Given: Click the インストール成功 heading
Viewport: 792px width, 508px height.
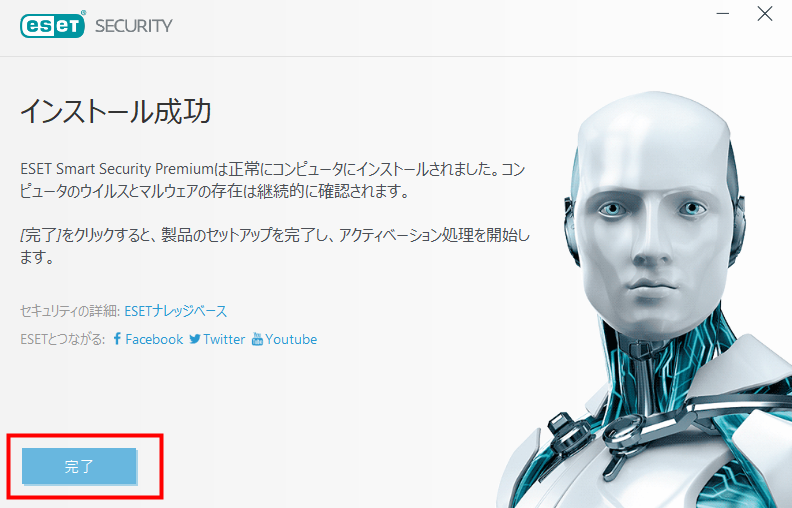Looking at the screenshot, I should [116, 111].
